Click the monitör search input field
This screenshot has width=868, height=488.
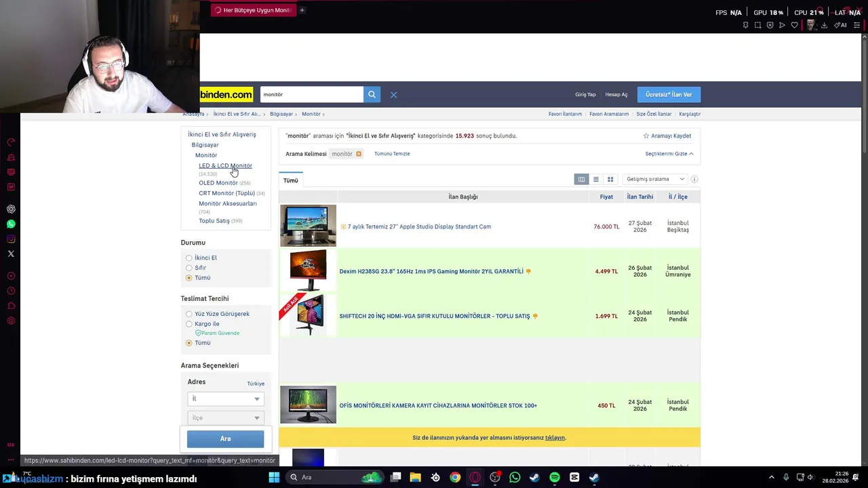(311, 95)
